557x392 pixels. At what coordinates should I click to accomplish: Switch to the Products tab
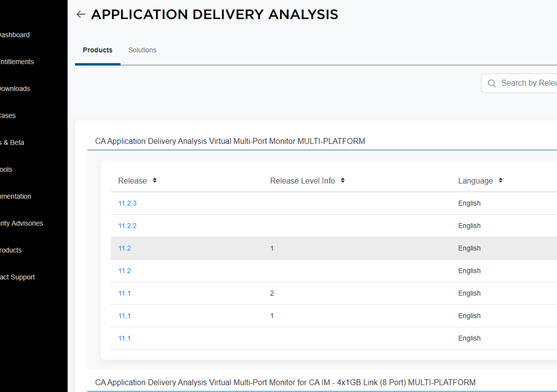point(97,50)
